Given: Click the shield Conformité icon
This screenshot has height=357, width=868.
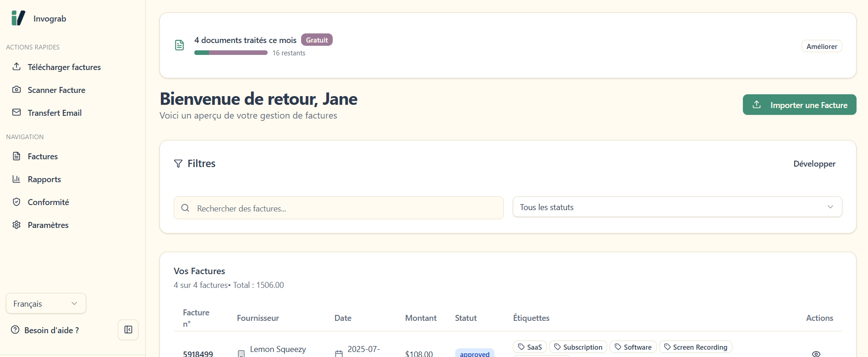Looking at the screenshot, I should [x=16, y=202].
